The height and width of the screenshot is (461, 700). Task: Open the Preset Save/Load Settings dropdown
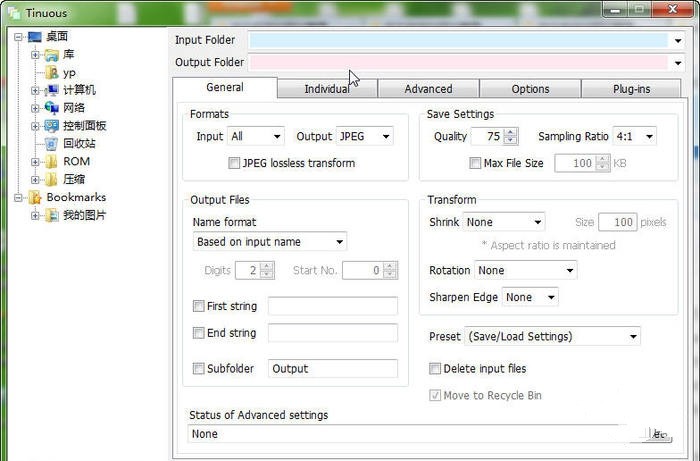[x=552, y=336]
